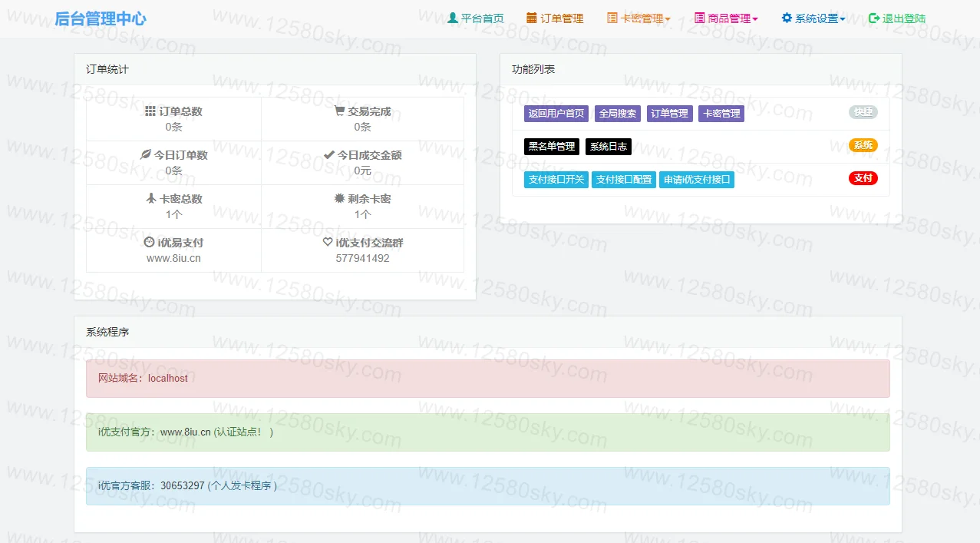Click the clock icon beside i优易支付
The image size is (980, 543).
click(x=149, y=242)
